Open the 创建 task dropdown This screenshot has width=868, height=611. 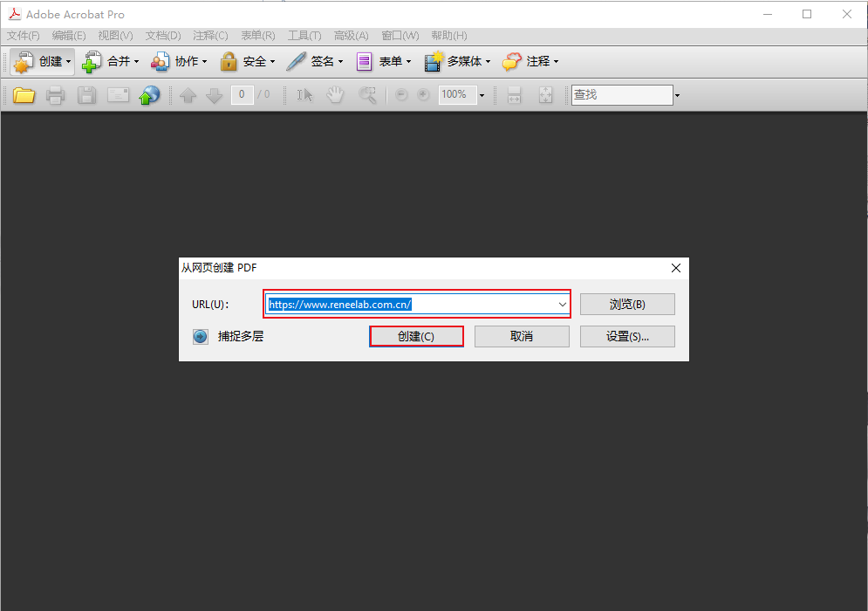(x=42, y=61)
